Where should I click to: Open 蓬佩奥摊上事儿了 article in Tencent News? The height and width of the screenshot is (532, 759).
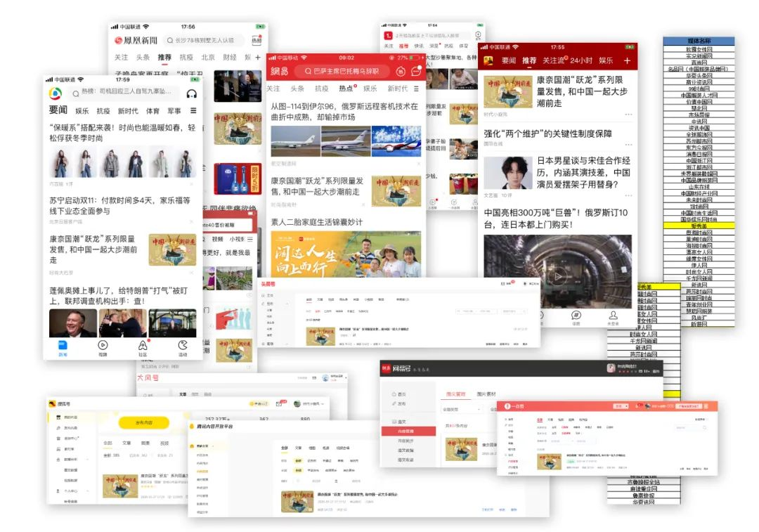coord(119,296)
